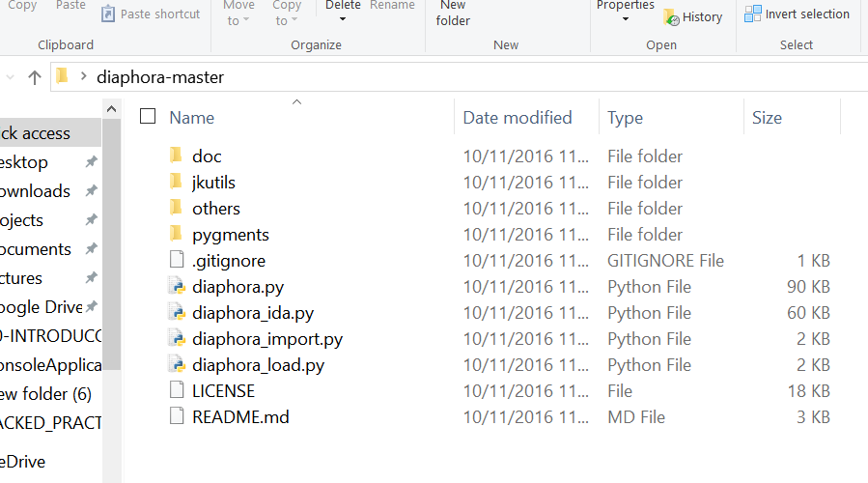Screen dimensions: 868x483
Task: Open the Copy to dropdown
Action: (287, 14)
